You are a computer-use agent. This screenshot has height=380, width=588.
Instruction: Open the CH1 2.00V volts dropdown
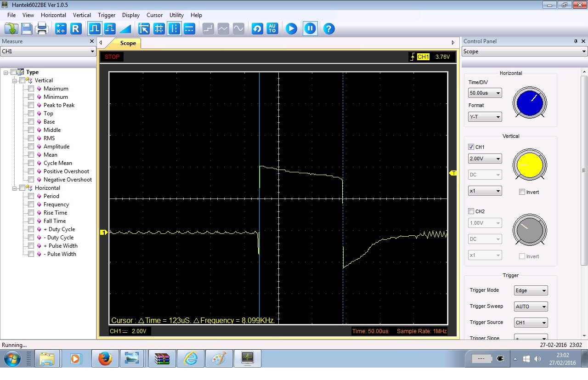pos(485,159)
